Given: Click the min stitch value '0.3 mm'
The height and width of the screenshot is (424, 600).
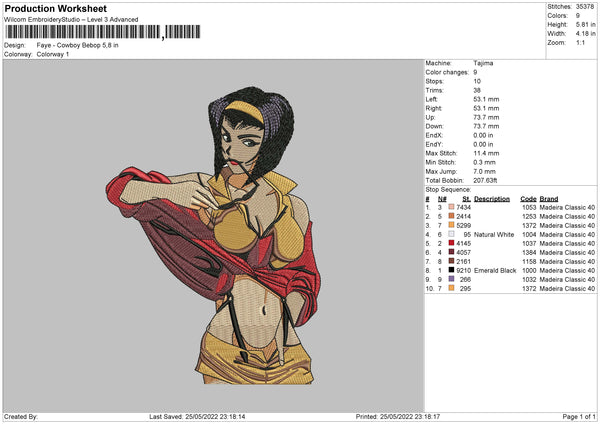Looking at the screenshot, I should tap(484, 162).
